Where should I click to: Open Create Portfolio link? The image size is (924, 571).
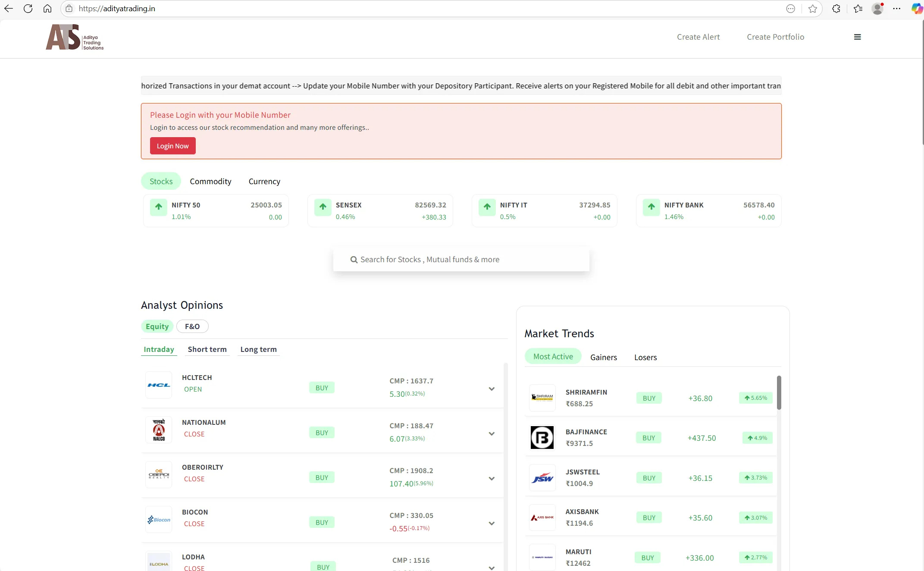coord(775,37)
